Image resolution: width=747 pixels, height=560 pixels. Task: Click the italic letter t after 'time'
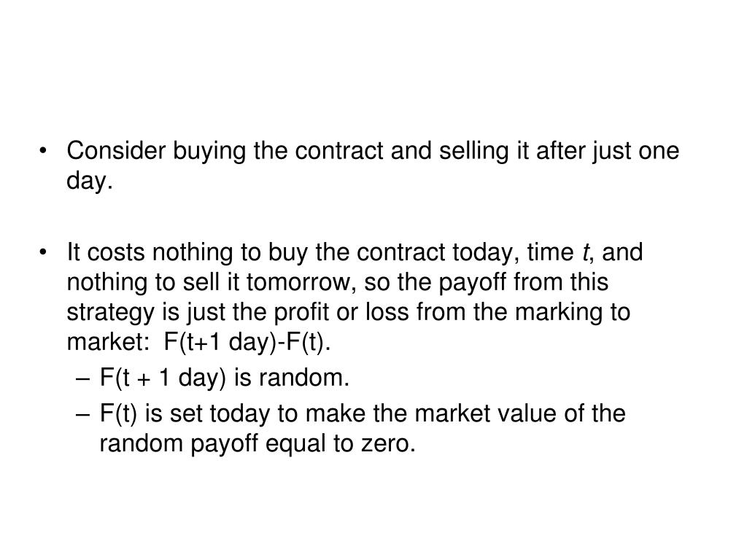tap(586, 252)
